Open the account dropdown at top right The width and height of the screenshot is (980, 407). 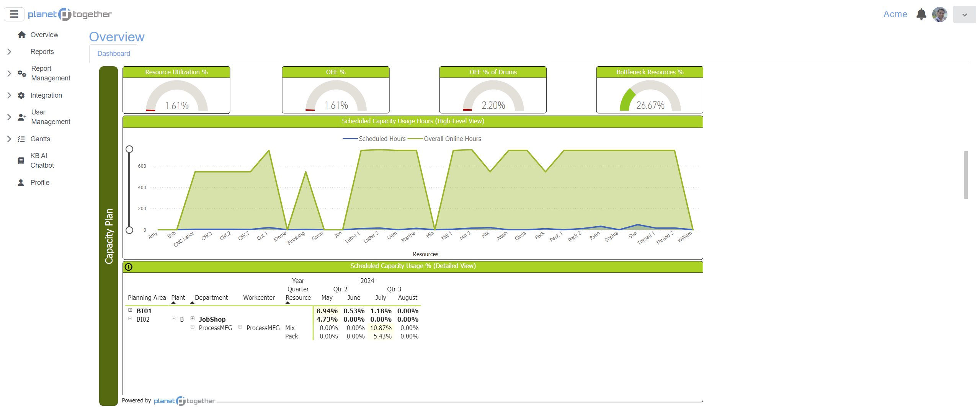964,15
